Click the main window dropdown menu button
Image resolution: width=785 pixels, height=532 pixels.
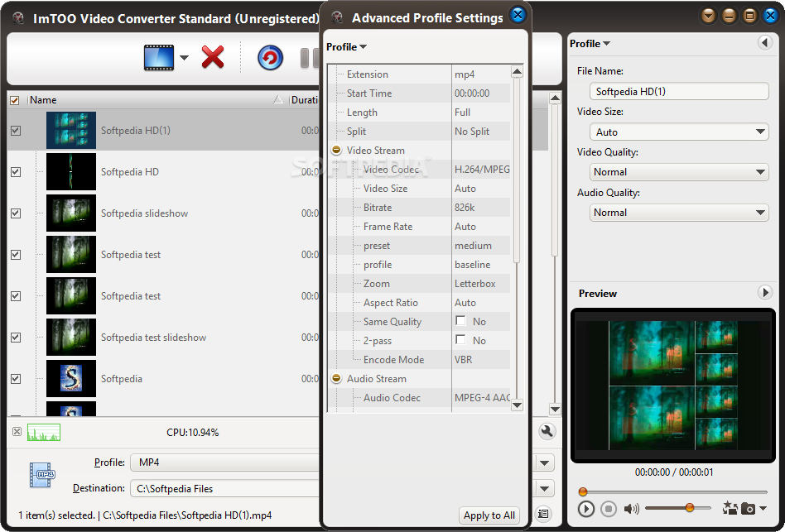pos(708,16)
